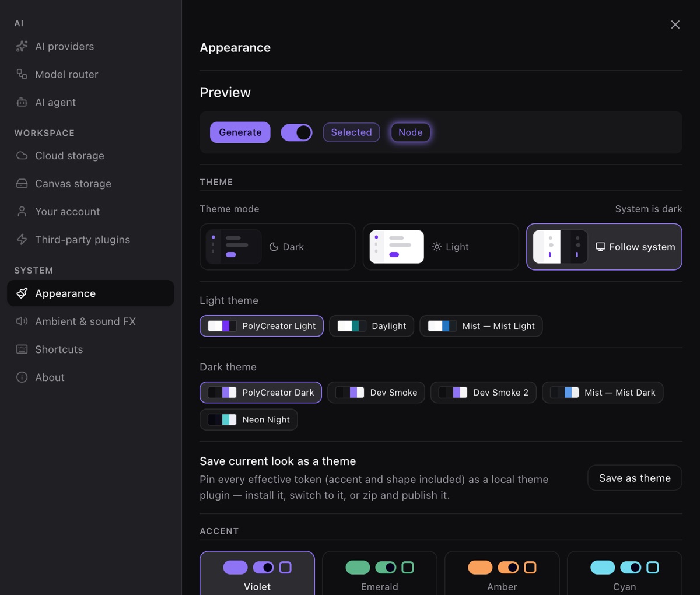The width and height of the screenshot is (700, 595).
Task: Pick the Cyan accent color
Action: pyautogui.click(x=625, y=573)
